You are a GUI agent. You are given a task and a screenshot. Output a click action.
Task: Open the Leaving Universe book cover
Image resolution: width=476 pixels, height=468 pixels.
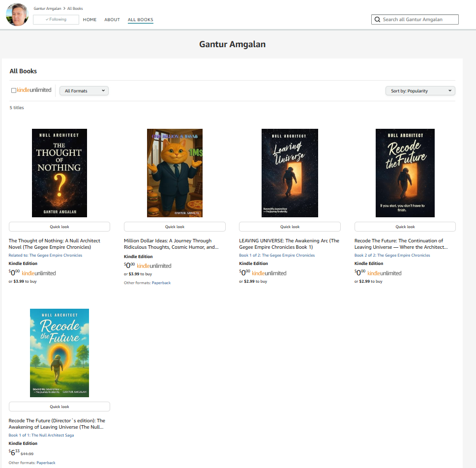(x=290, y=173)
